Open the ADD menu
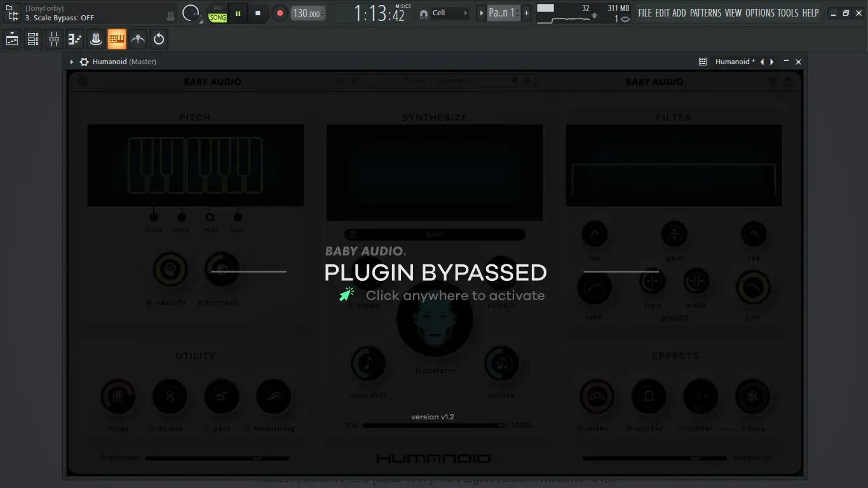 pyautogui.click(x=679, y=13)
